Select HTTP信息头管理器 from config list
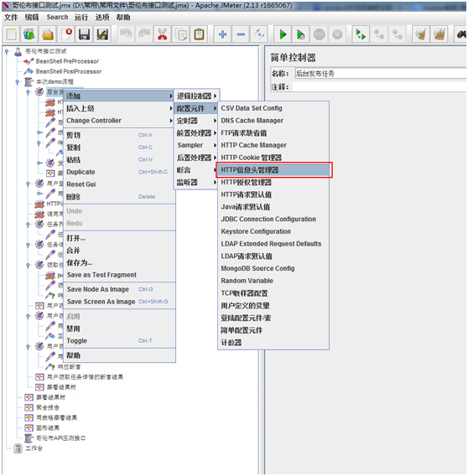 coord(273,170)
